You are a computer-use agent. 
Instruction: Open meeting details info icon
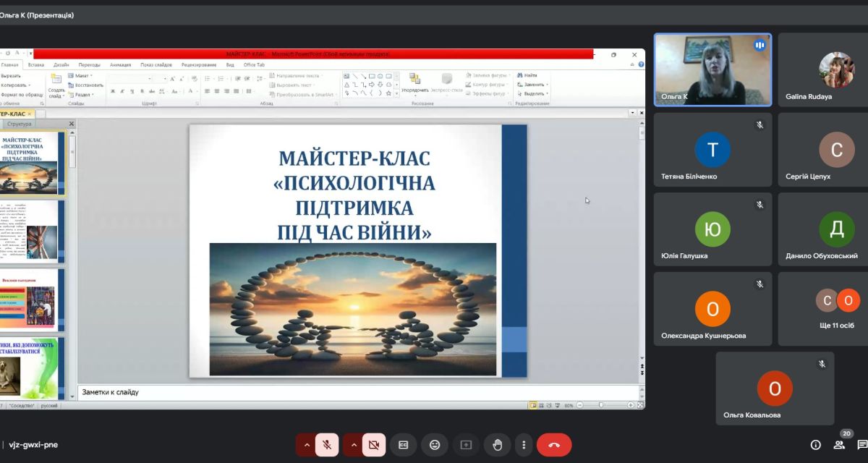(x=815, y=445)
